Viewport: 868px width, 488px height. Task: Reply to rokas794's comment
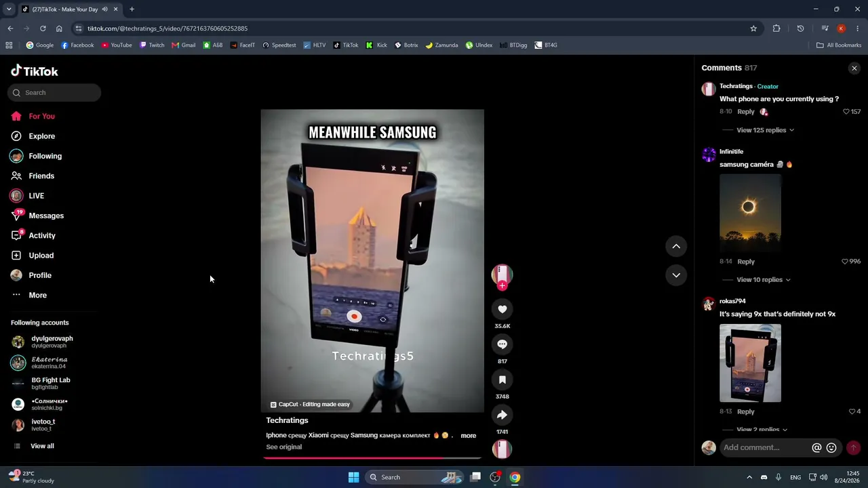point(746,411)
